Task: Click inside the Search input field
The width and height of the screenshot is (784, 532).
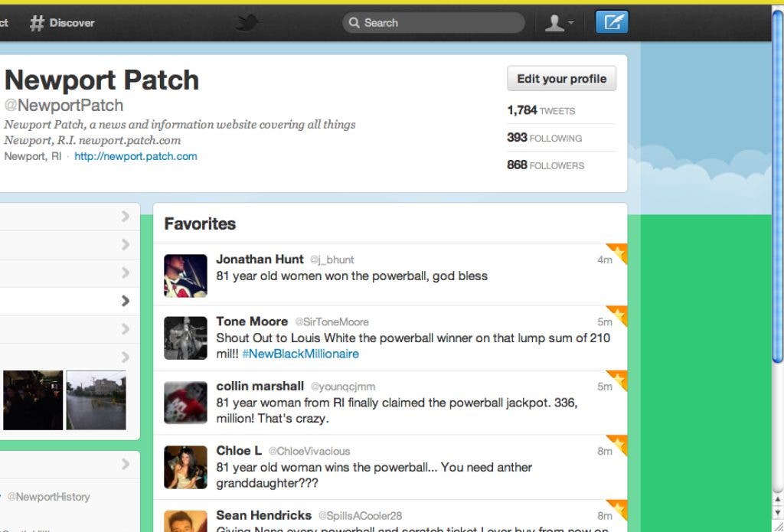Action: [433, 22]
